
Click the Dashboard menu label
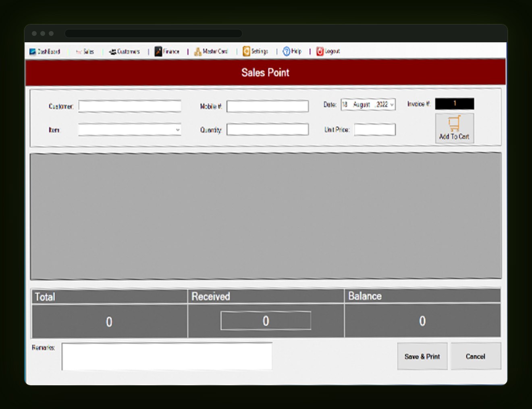tap(49, 52)
